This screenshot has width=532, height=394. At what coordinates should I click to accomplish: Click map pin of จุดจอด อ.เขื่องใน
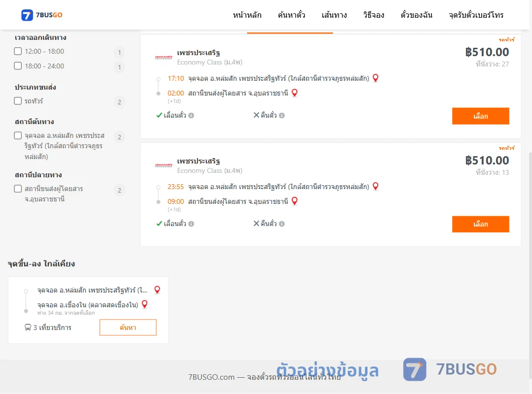tap(144, 304)
